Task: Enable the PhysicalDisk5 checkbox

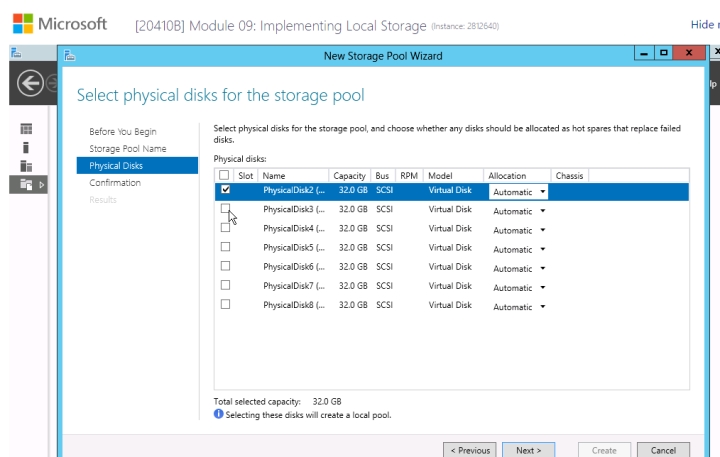Action: coord(225,247)
